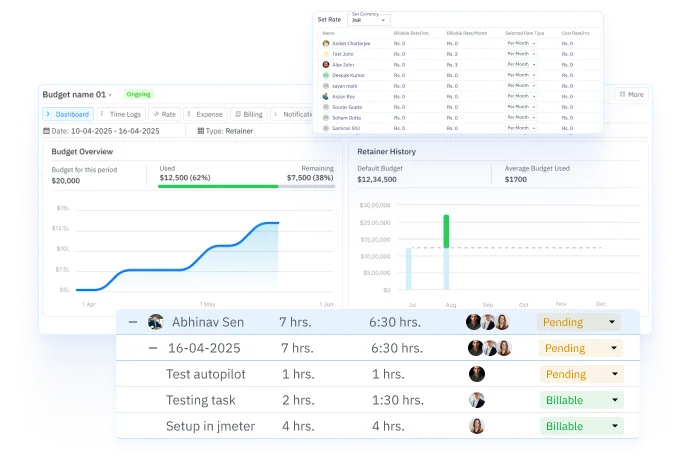Image resolution: width=691 pixels, height=470 pixels.
Task: Go to the Billing tab
Action: tap(249, 114)
